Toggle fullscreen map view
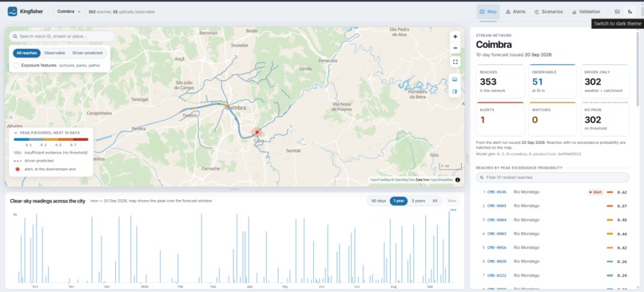Screen dimensions: 644x292 tap(455, 62)
